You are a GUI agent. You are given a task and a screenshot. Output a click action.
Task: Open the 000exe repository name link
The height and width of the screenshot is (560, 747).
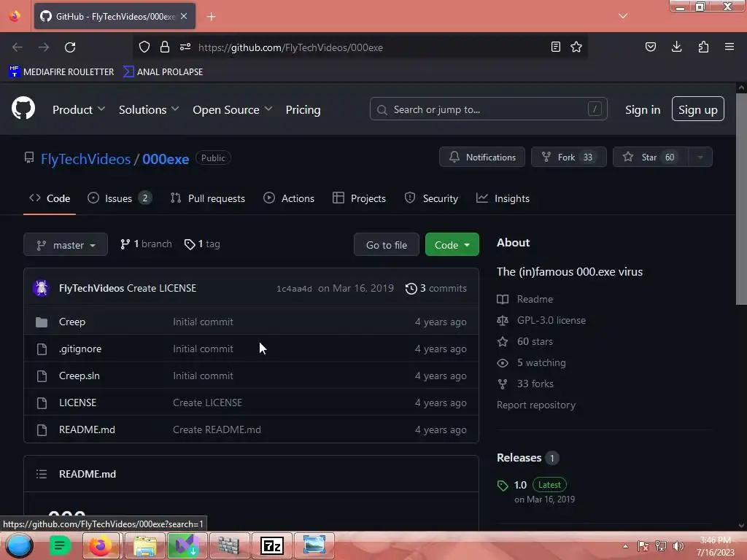click(166, 159)
